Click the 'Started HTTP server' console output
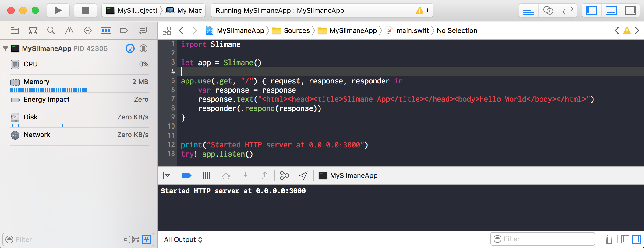Image resolution: width=644 pixels, height=248 pixels. pyautogui.click(x=233, y=191)
